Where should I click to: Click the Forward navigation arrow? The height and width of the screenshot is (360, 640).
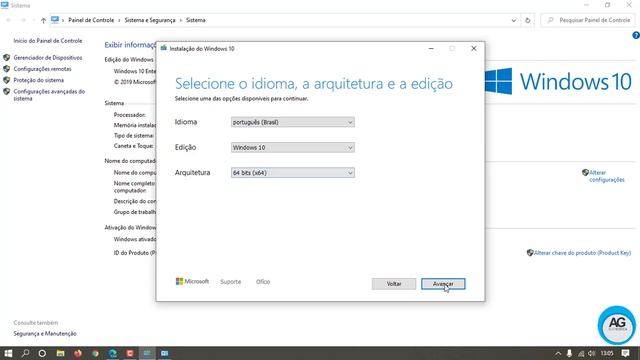tap(23, 20)
